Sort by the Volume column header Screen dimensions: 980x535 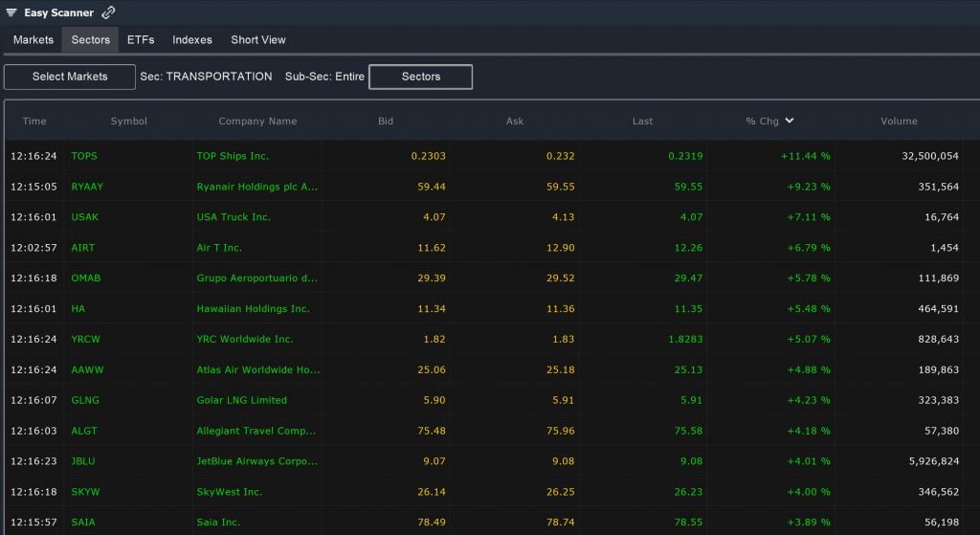click(x=899, y=122)
